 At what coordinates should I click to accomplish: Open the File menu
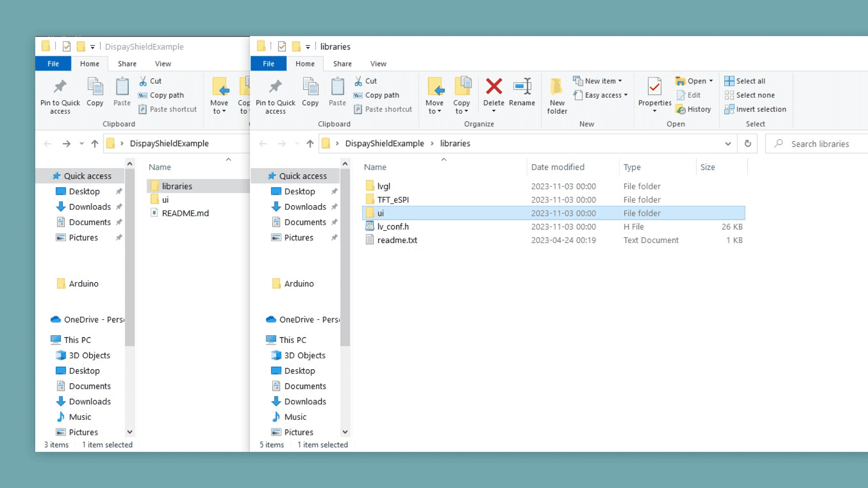pos(269,64)
